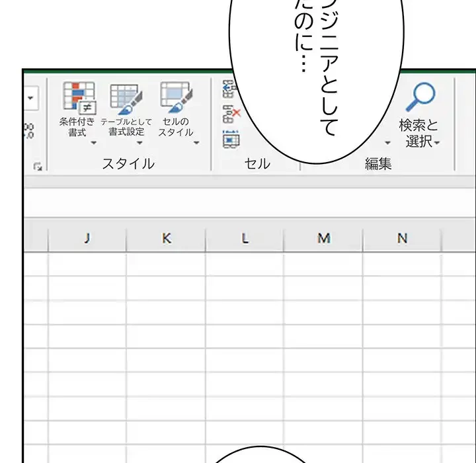This screenshot has width=476, height=463.
Task: Click the format cells icon
Action: coord(230,138)
